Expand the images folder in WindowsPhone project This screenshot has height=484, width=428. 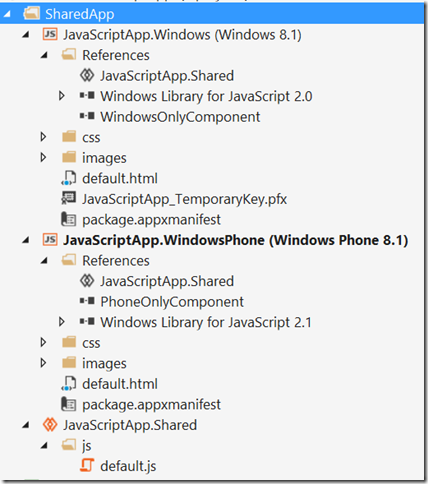(43, 363)
